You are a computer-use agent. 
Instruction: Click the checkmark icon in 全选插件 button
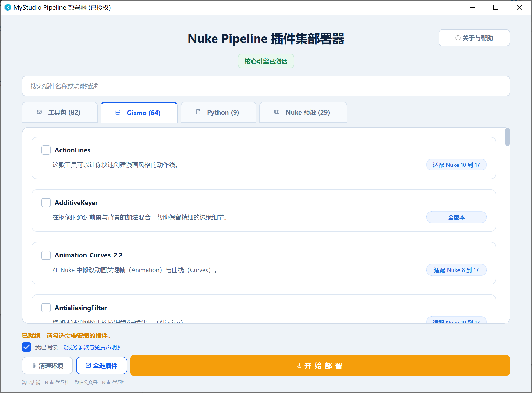point(88,365)
